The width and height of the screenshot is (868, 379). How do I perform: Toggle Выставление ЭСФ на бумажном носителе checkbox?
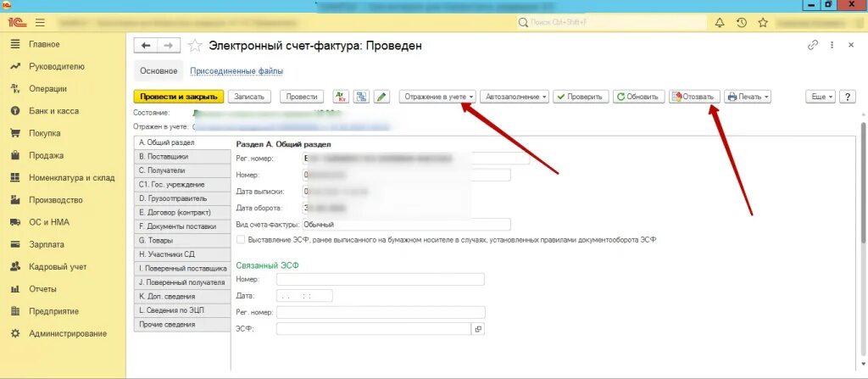(240, 240)
